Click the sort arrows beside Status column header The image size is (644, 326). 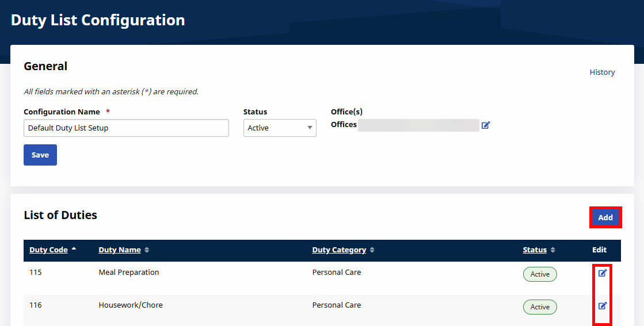pyautogui.click(x=552, y=250)
